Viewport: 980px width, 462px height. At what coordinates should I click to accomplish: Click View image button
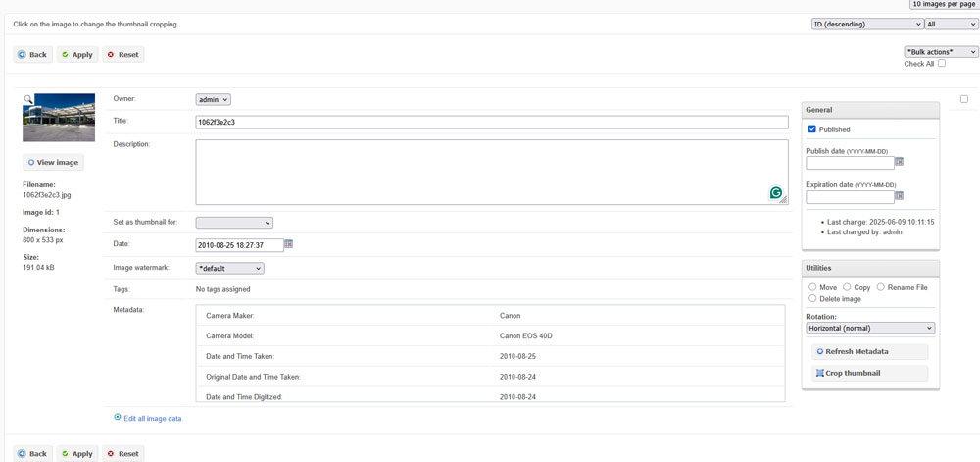53,162
